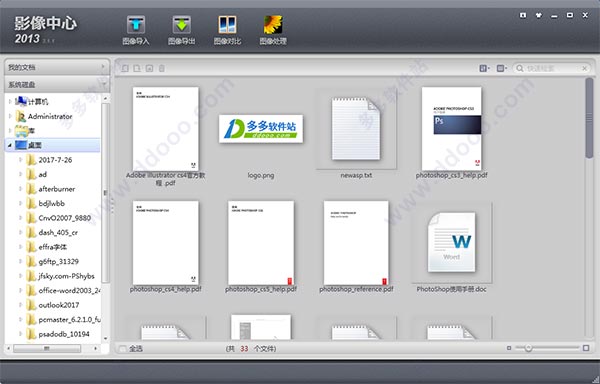Click the third icon in file toolbar
This screenshot has height=384, width=600.
tap(149, 68)
